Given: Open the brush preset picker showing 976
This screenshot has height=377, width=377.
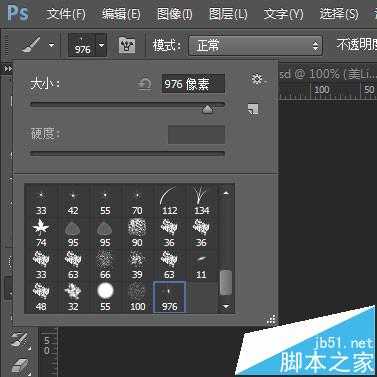Looking at the screenshot, I should tap(87, 45).
